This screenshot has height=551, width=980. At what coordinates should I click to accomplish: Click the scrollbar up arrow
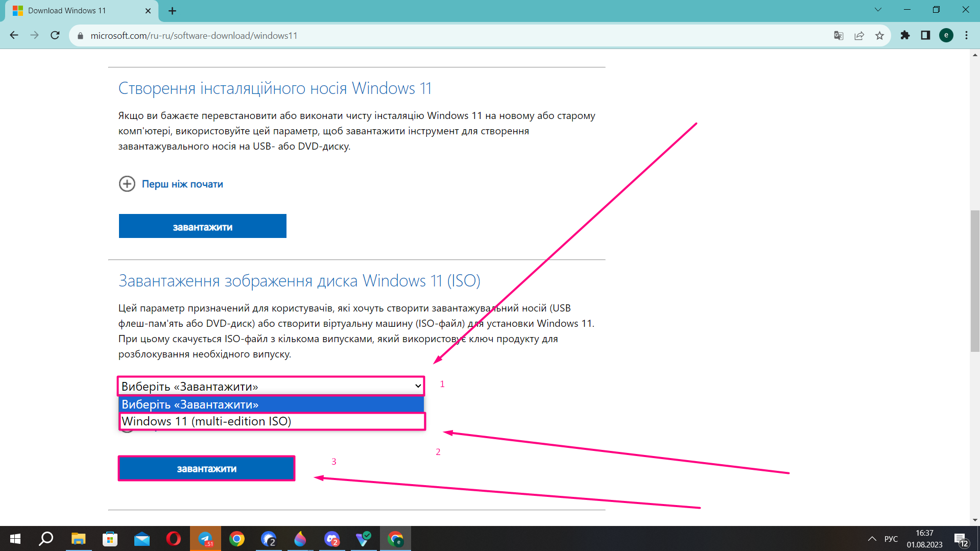pos(975,54)
